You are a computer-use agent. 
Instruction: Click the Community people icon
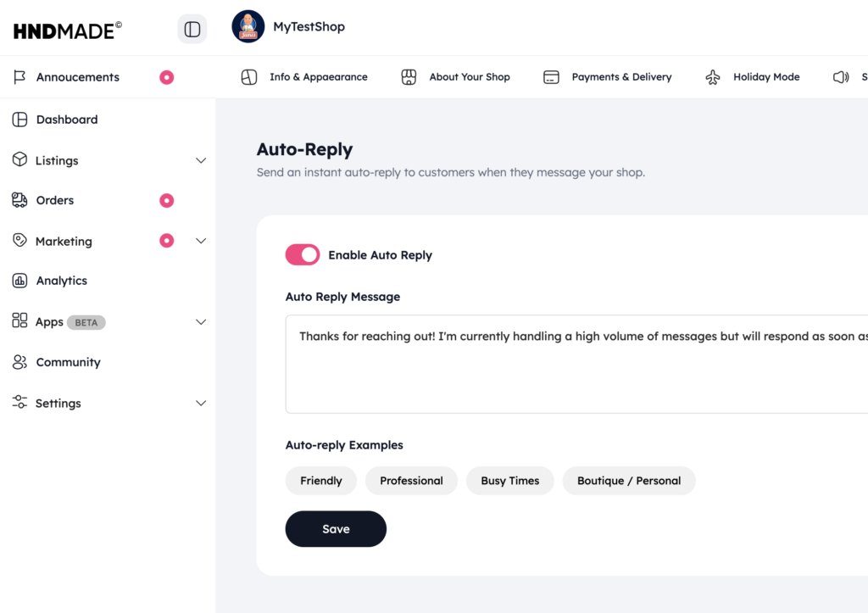(x=19, y=362)
